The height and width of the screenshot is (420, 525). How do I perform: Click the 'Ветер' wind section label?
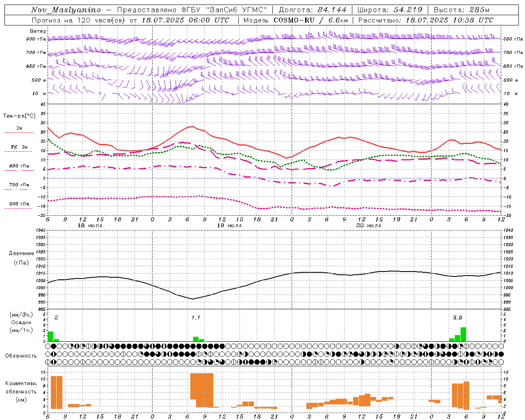tap(38, 31)
